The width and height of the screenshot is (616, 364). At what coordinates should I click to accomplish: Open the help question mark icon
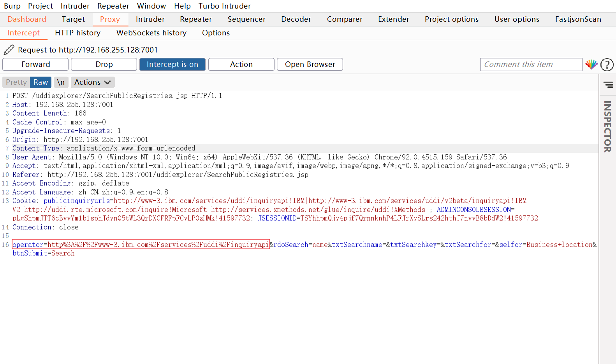pos(607,65)
